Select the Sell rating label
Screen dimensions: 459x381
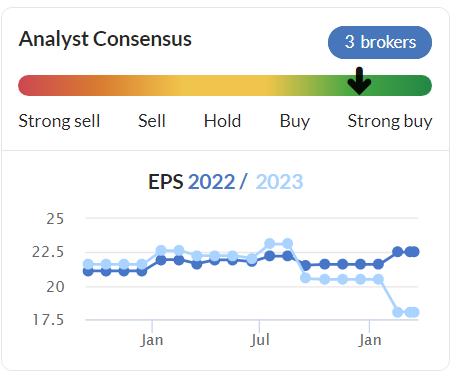(152, 121)
